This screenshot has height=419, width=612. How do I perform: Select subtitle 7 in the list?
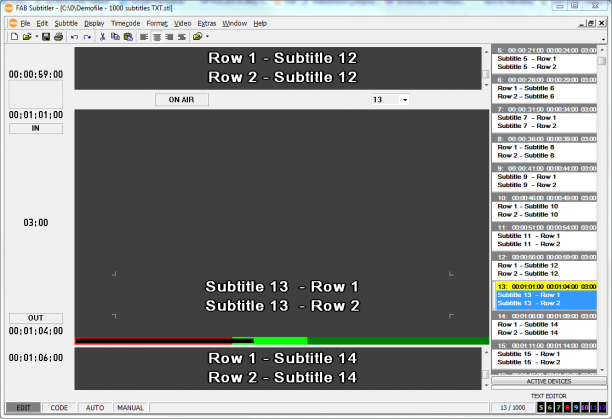pyautogui.click(x=544, y=118)
